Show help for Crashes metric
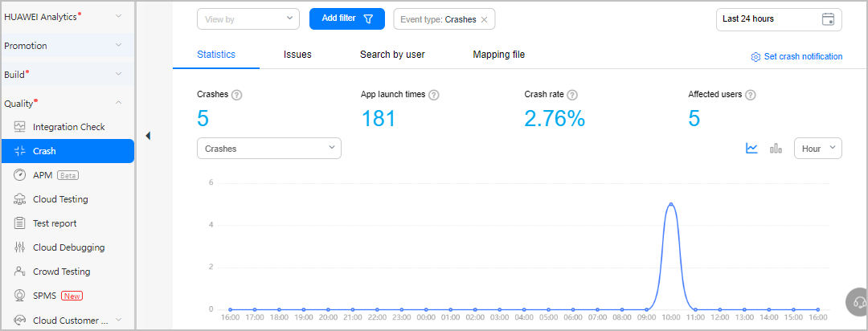868x331 pixels. click(236, 95)
